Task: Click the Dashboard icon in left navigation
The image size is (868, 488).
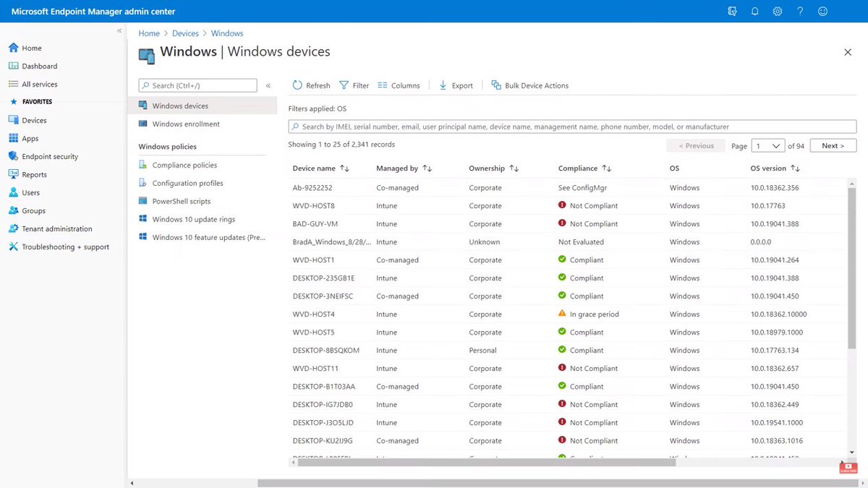Action: 13,66
